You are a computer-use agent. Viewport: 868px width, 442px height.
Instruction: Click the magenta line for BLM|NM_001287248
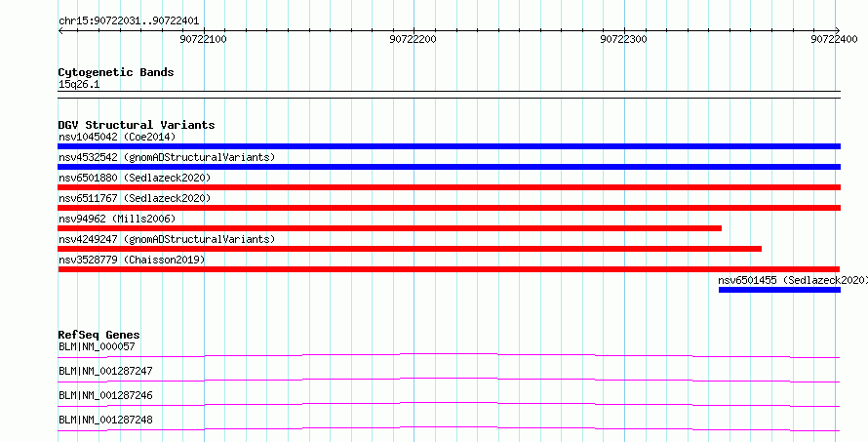coord(449,428)
